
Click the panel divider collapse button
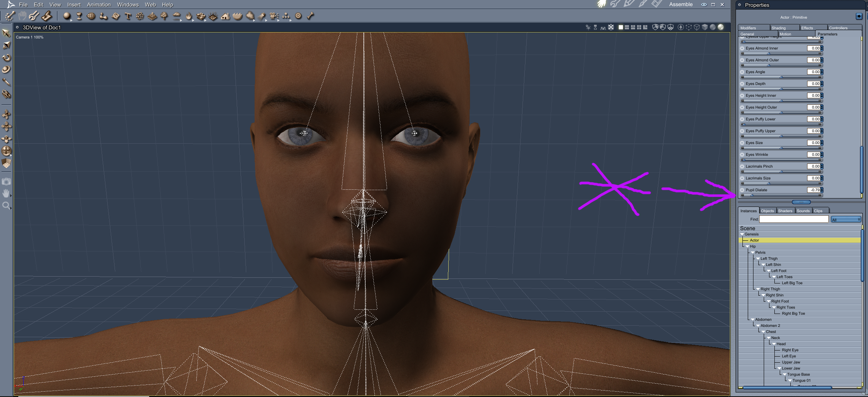[801, 202]
